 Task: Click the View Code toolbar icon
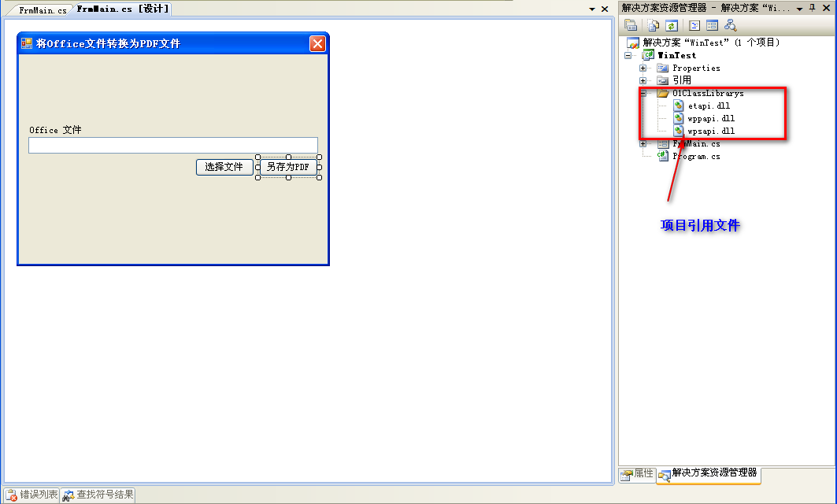pyautogui.click(x=694, y=25)
